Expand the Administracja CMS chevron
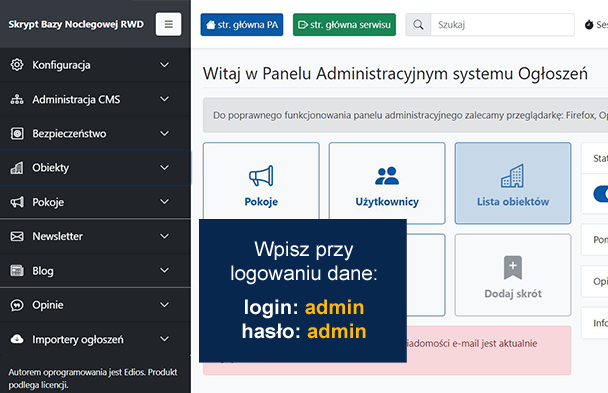608x393 pixels. coord(165,99)
